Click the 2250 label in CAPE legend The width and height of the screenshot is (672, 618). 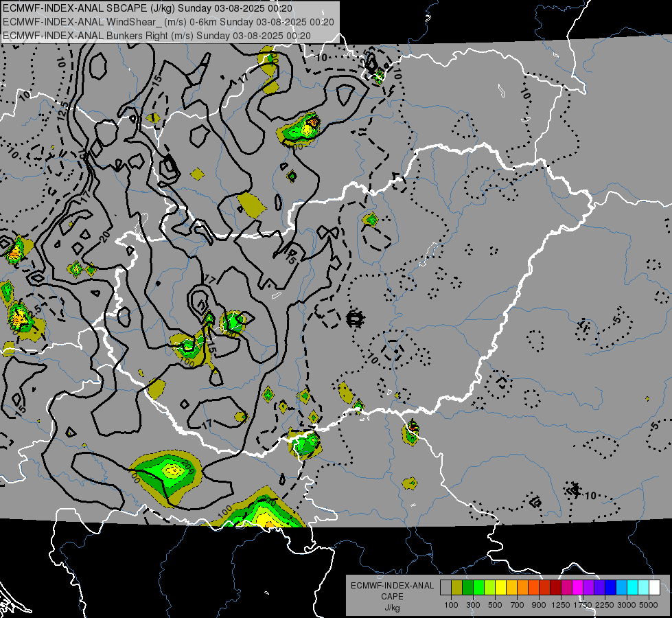605,605
